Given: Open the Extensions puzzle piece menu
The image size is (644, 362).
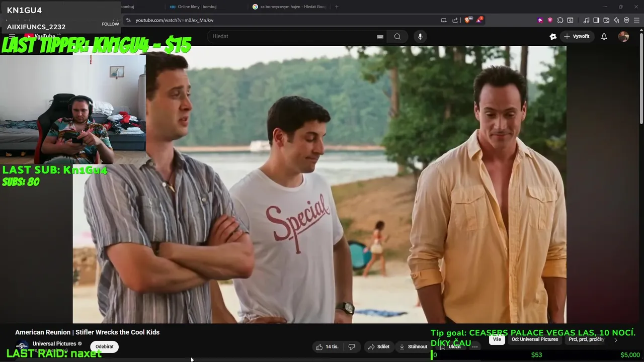Looking at the screenshot, I should click(x=560, y=20).
